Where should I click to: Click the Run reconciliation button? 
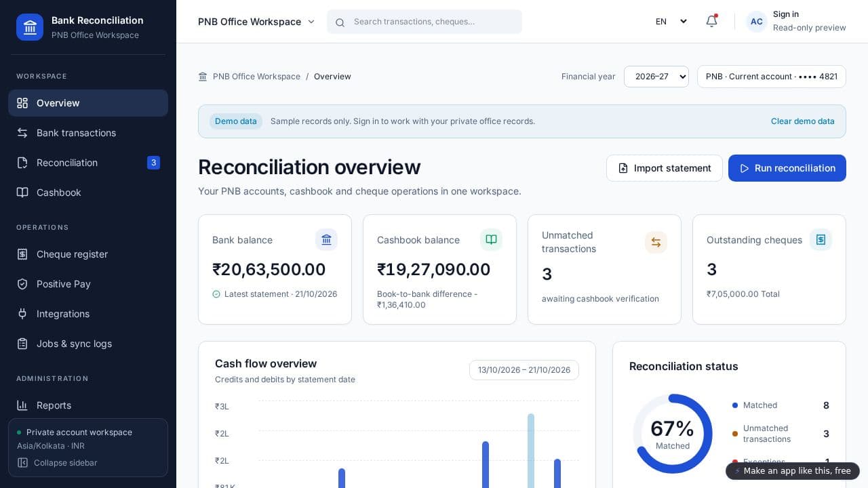787,168
